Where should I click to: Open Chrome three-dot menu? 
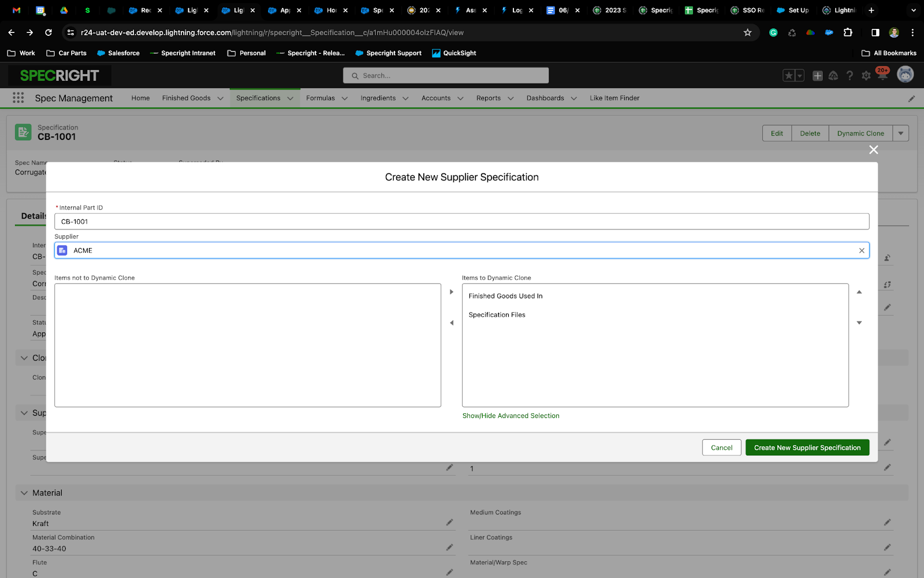(912, 32)
